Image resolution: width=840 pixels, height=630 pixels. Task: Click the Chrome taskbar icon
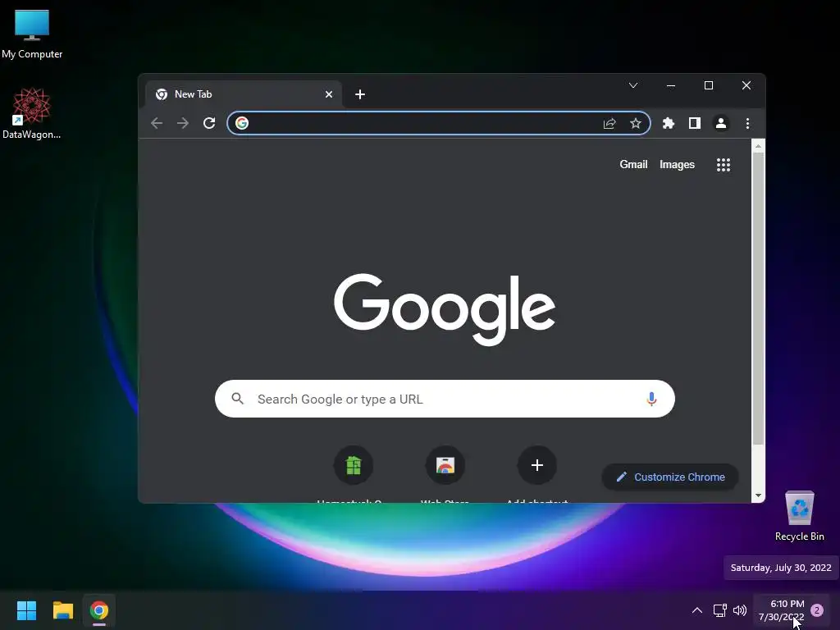(x=99, y=610)
